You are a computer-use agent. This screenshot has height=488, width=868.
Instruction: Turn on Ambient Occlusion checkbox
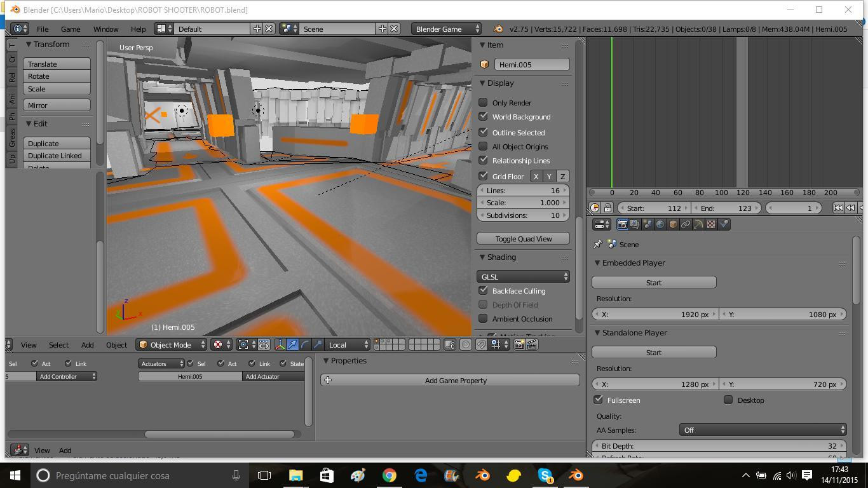483,318
